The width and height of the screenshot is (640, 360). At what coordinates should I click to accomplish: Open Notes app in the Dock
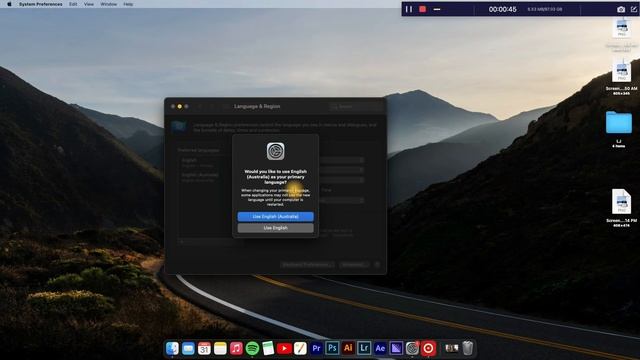220,348
